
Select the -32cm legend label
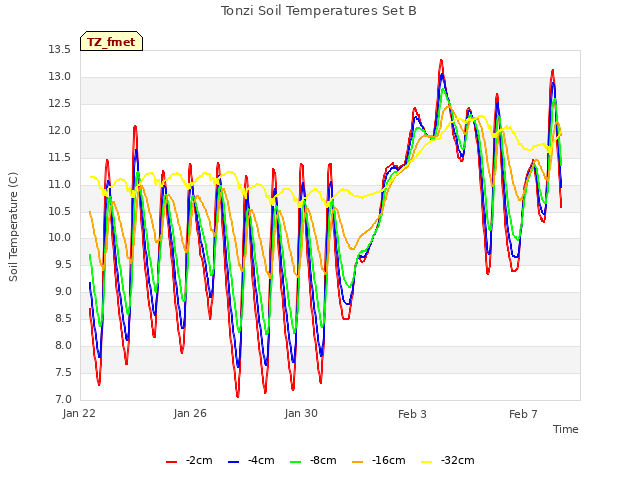click(x=458, y=460)
